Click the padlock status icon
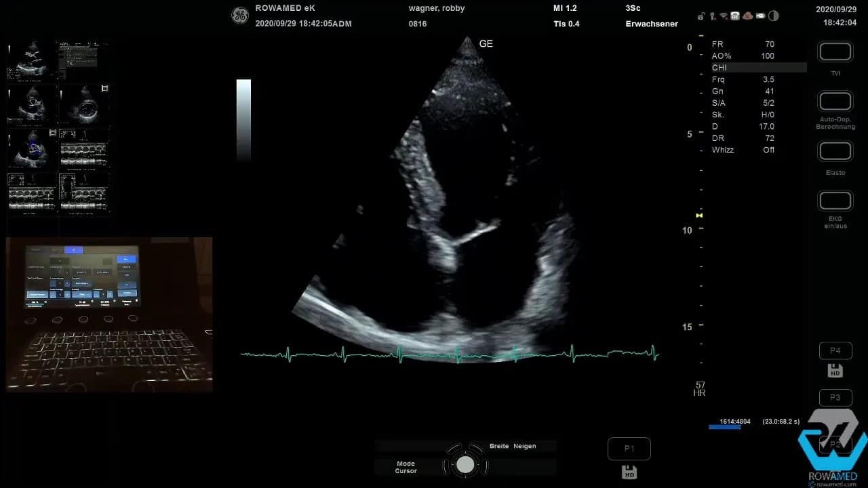Viewport: 868px width, 488px height. (701, 16)
